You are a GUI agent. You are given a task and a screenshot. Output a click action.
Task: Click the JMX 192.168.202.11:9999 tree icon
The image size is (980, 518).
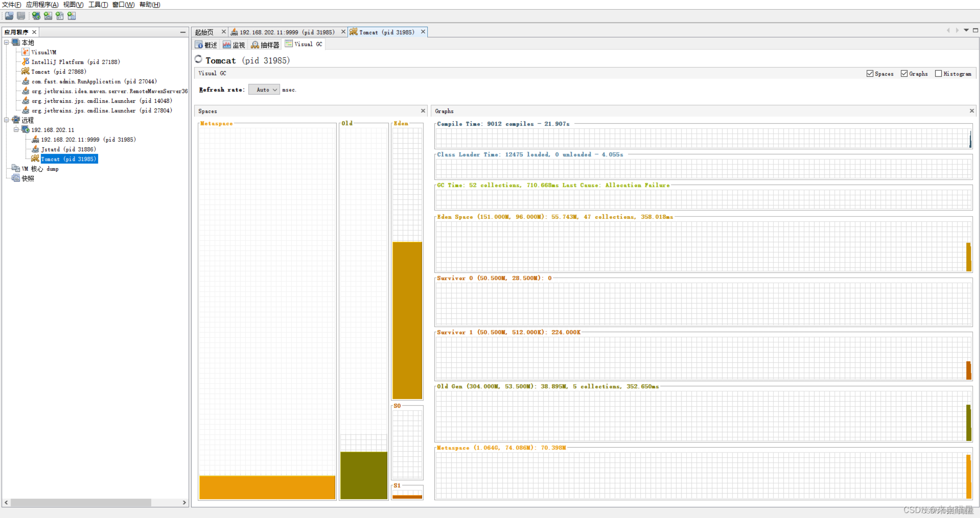pos(35,139)
